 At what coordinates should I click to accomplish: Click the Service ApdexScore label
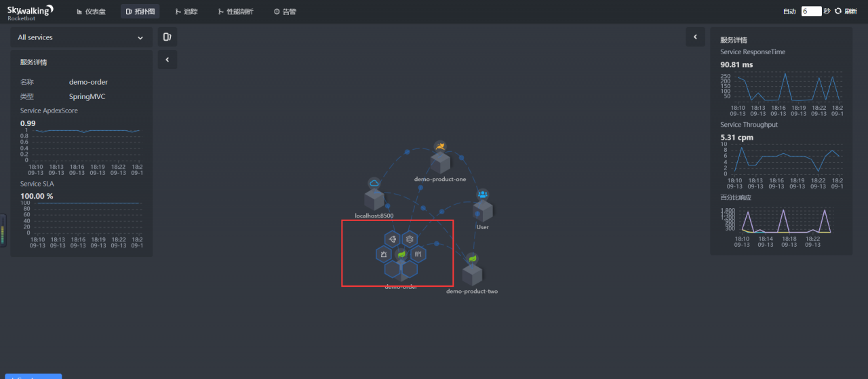tap(49, 111)
